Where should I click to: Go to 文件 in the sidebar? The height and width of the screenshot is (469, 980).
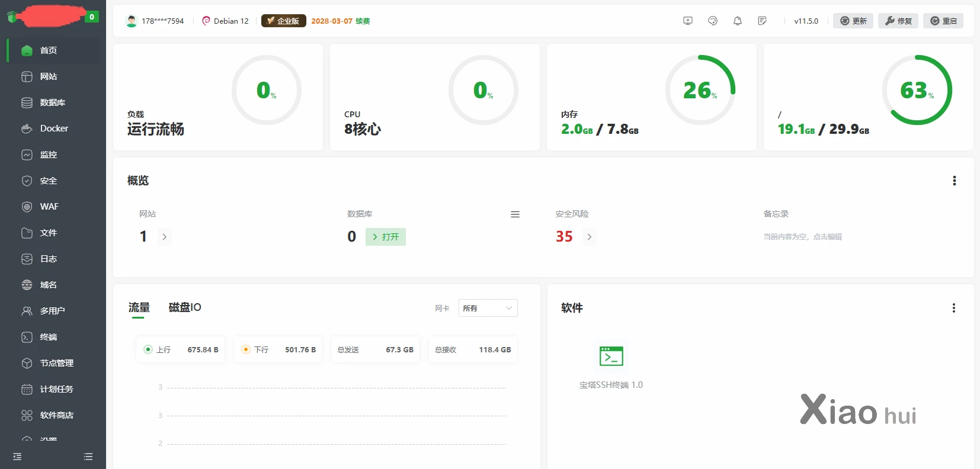tap(48, 233)
